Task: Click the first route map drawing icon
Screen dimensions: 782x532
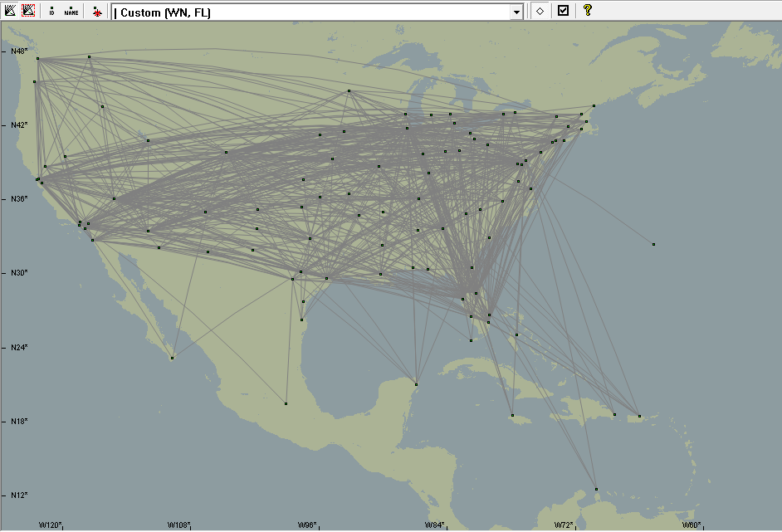Action: click(x=10, y=11)
